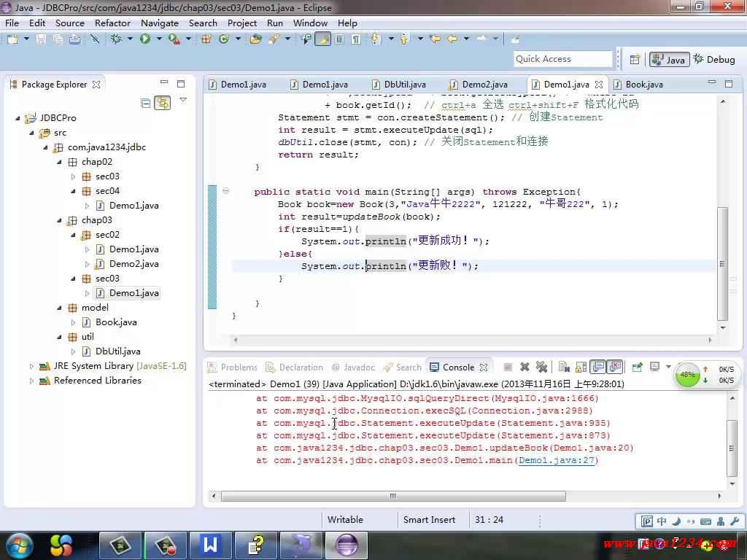The width and height of the screenshot is (747, 560).
Task: Click the Open Type folder icon
Action: [256, 39]
